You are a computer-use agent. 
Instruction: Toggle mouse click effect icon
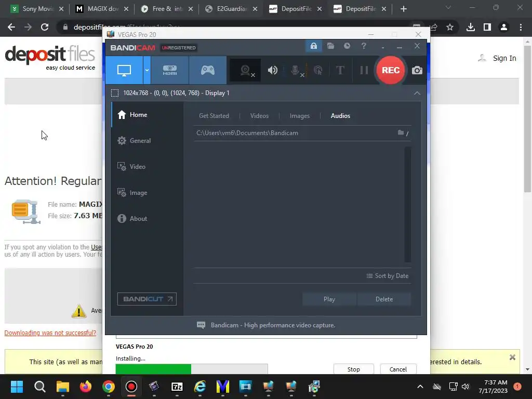click(318, 70)
